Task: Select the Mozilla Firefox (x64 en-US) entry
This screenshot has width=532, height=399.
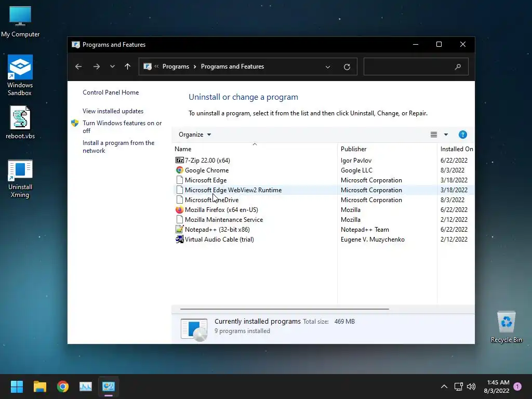Action: pos(324,209)
